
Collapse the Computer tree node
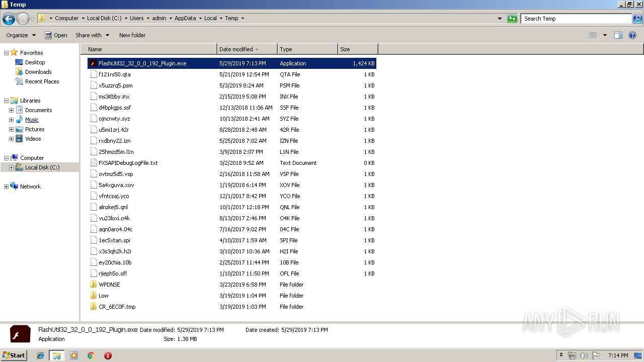pyautogui.click(x=6, y=158)
